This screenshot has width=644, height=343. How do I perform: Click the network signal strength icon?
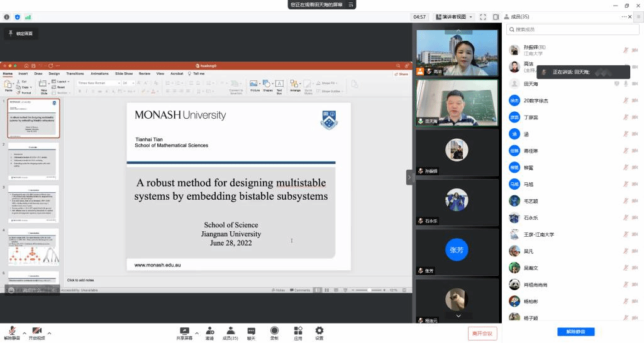(28, 17)
